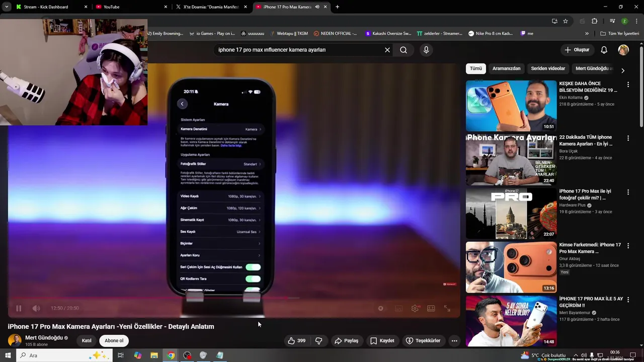
Task: Open options for the Kimse Farketmedi video
Action: click(628, 246)
